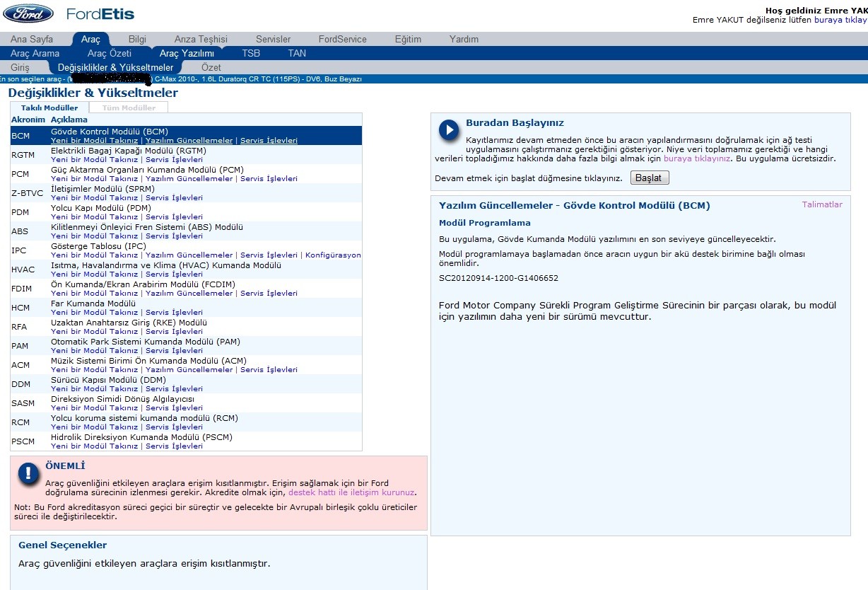Click the FordEtis title text

tap(100, 13)
